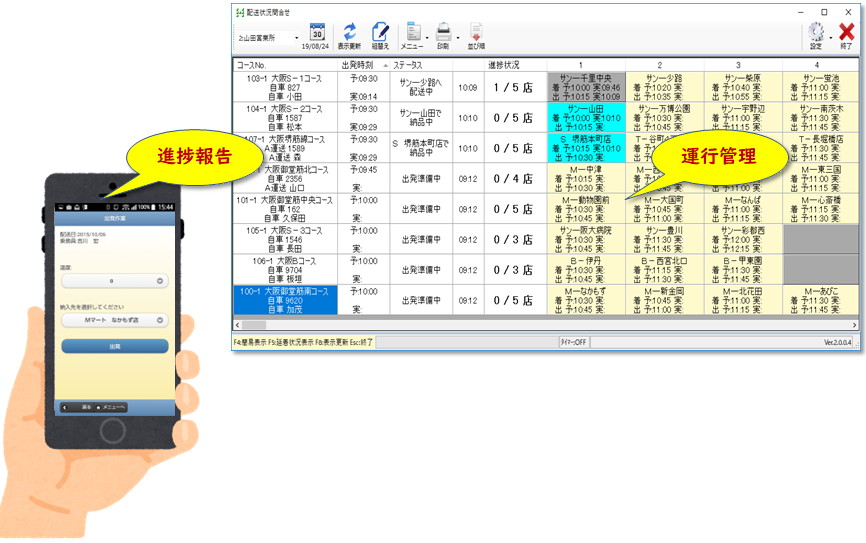Image resolution: width=866 pixels, height=543 pixels.
Task: Sort by the 出発時刻 column header
Action: (358, 65)
